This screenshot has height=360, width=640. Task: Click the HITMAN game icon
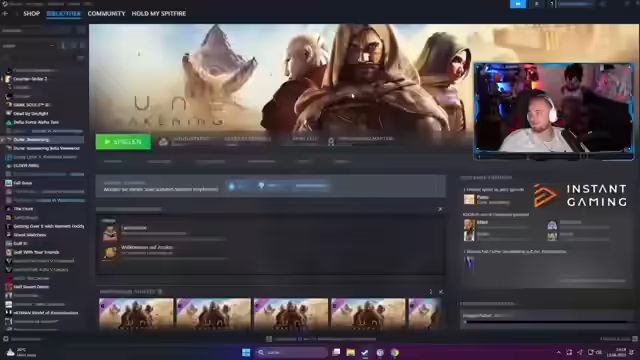[x=8, y=313]
